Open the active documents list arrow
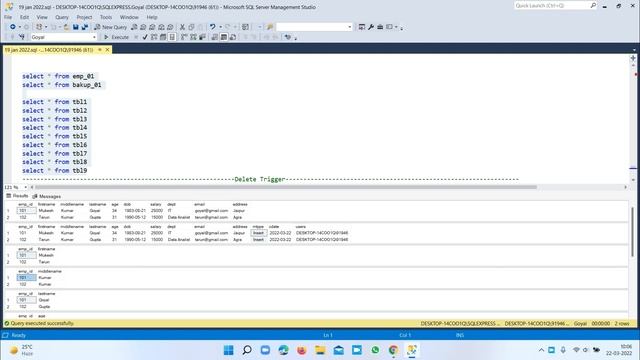The image size is (640, 360). [x=634, y=50]
